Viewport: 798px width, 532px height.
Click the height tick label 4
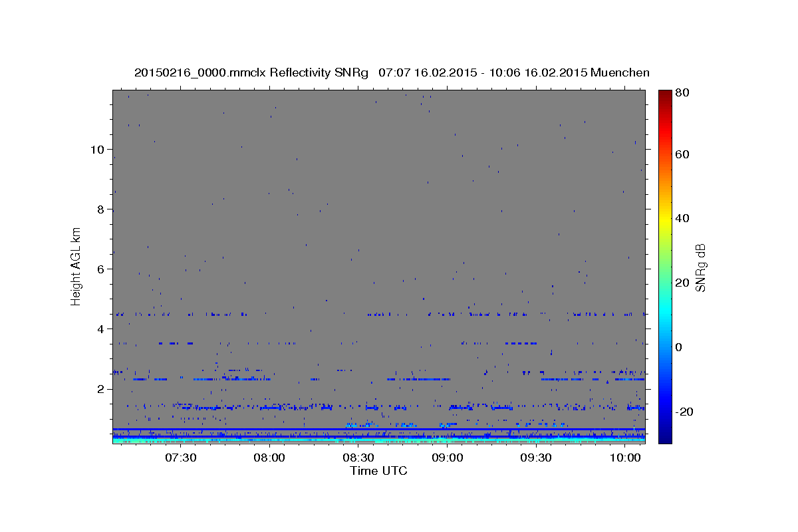(x=100, y=329)
